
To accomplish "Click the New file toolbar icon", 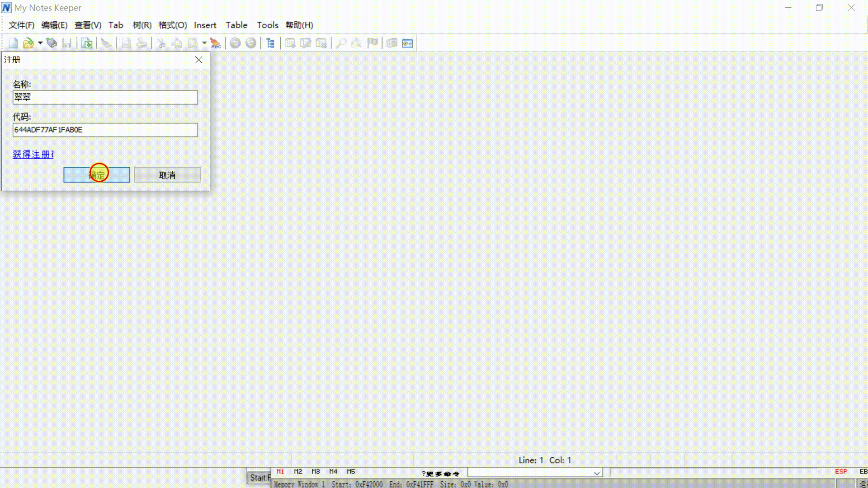I will point(13,43).
